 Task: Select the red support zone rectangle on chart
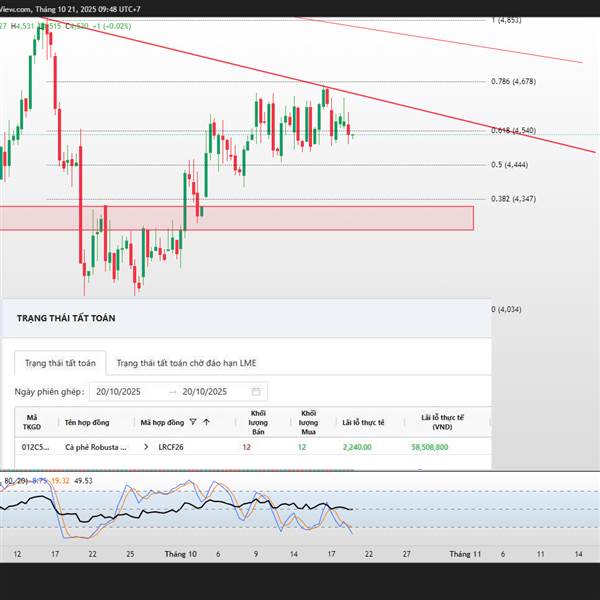pyautogui.click(x=236, y=218)
